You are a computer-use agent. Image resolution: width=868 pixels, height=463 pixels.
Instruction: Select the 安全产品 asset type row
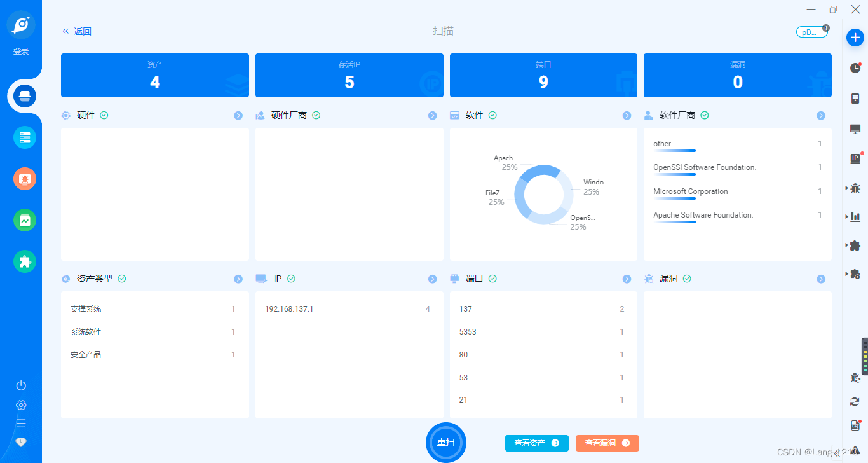click(x=155, y=355)
